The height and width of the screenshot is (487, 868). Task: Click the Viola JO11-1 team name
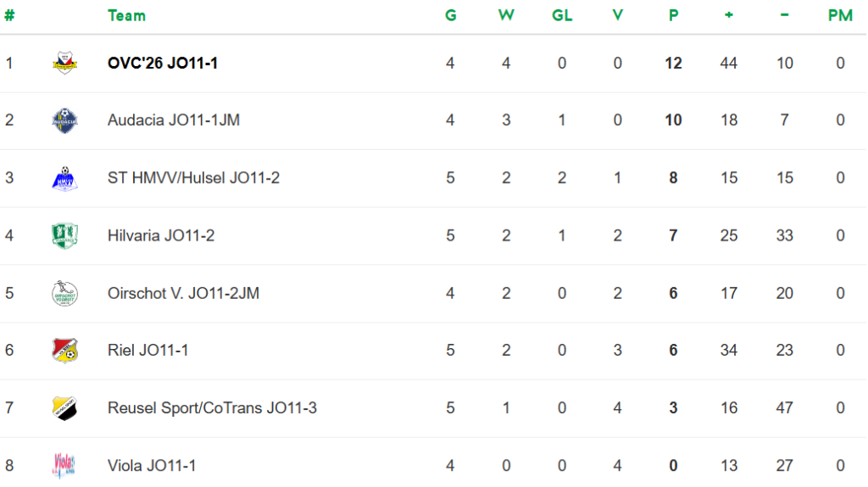pos(152,465)
